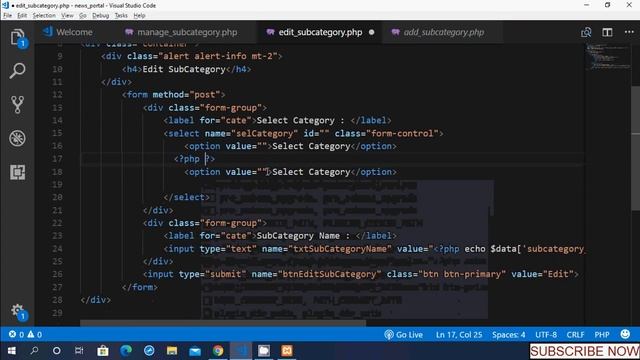
Task: Click the feedback smiley in status bar
Action: click(x=625, y=334)
